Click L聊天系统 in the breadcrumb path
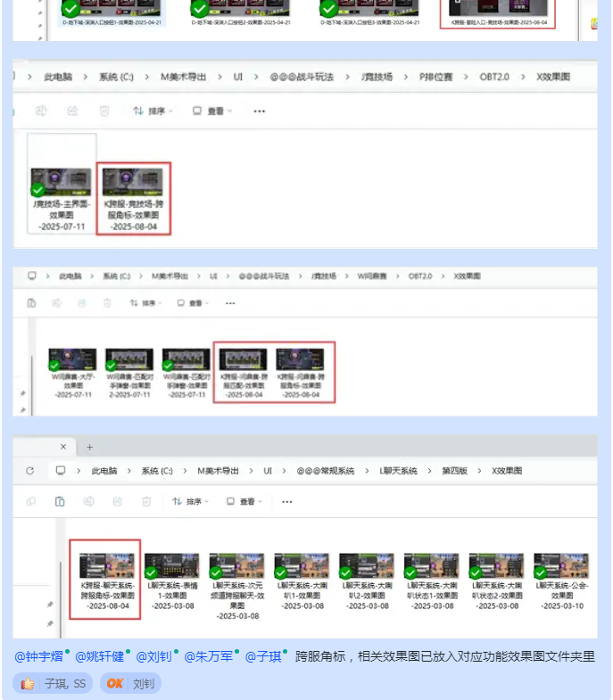The height and width of the screenshot is (700, 613). click(x=398, y=470)
